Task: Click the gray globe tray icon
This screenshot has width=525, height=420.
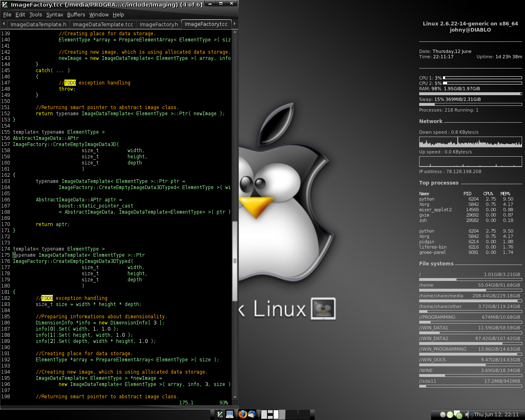Action: [443, 415]
